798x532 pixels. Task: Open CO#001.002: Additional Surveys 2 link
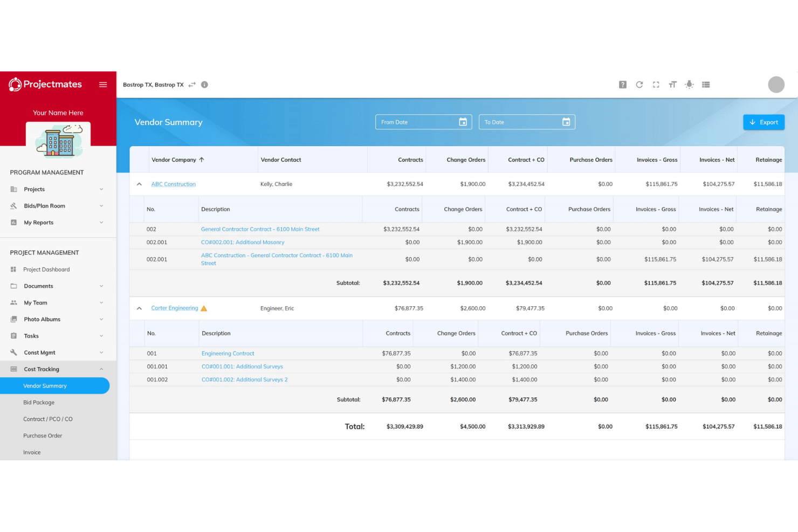[245, 379]
